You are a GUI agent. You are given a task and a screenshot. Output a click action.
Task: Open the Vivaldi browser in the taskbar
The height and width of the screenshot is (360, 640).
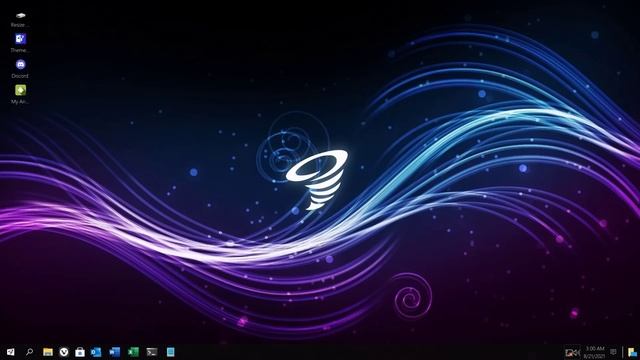[64, 352]
